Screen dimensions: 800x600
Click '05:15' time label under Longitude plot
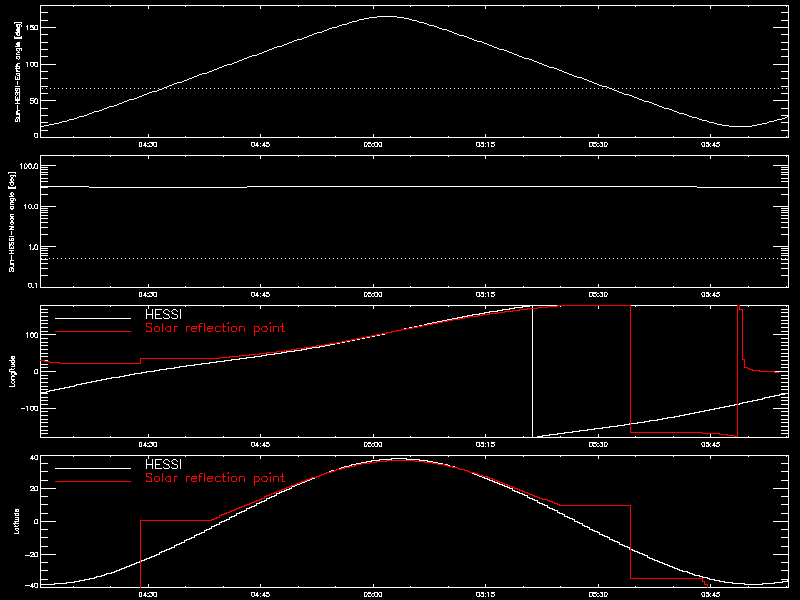click(486, 444)
